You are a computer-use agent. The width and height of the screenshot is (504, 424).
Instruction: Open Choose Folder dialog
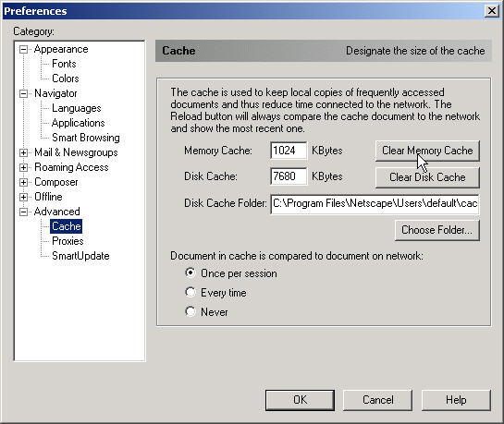pos(436,230)
